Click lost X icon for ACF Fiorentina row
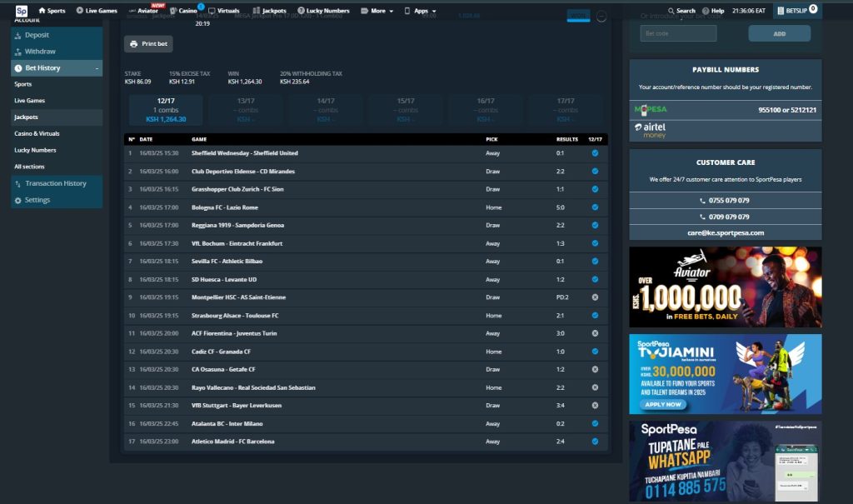The image size is (853, 504). click(595, 334)
